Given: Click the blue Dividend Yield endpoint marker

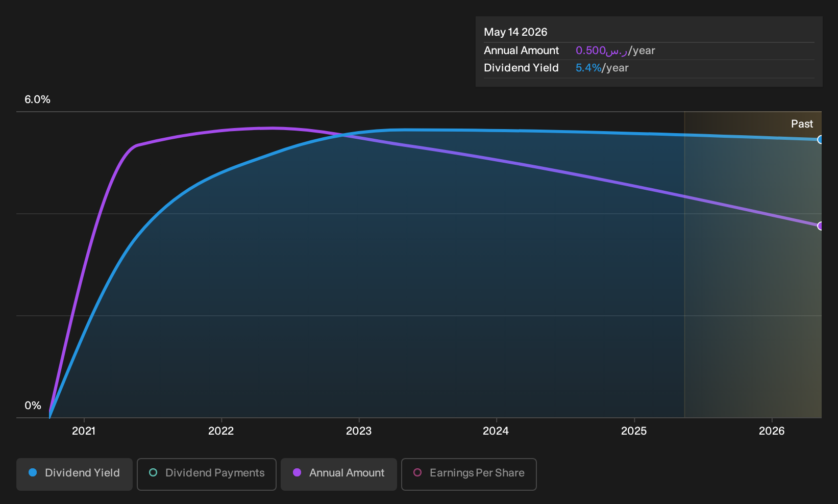Looking at the screenshot, I should (821, 140).
